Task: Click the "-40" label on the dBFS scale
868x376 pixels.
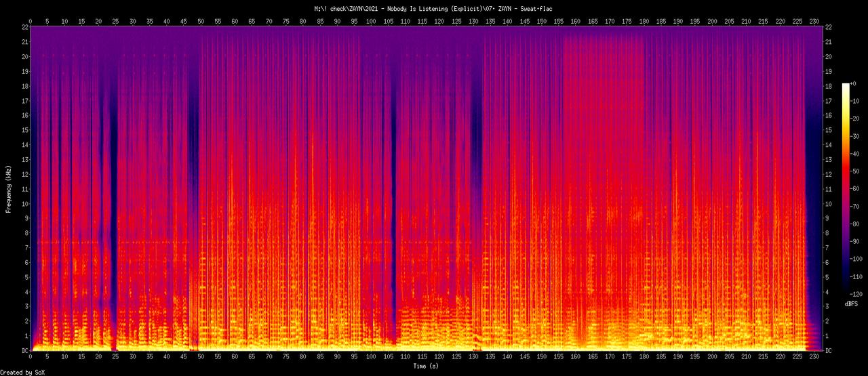Action: (856, 153)
